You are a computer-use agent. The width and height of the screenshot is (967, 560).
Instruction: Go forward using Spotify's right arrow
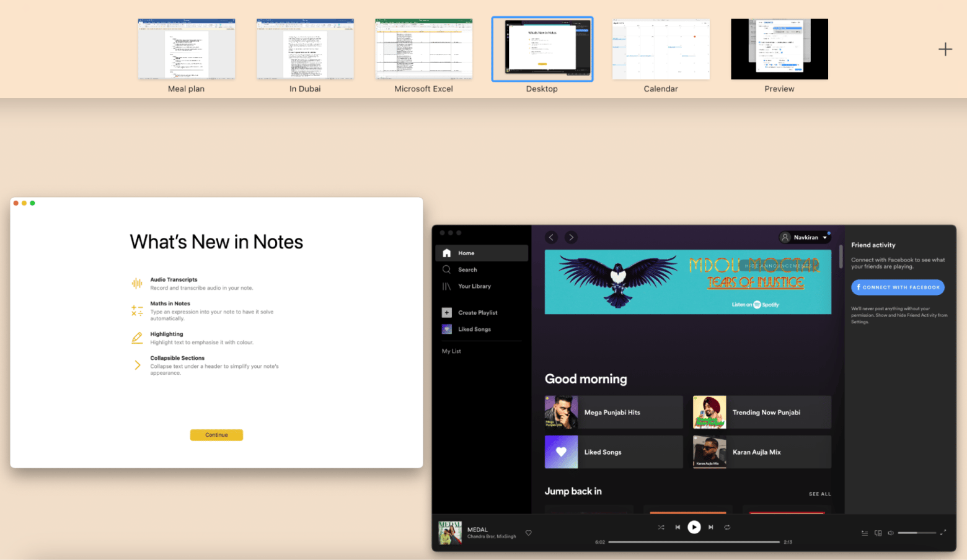571,237
